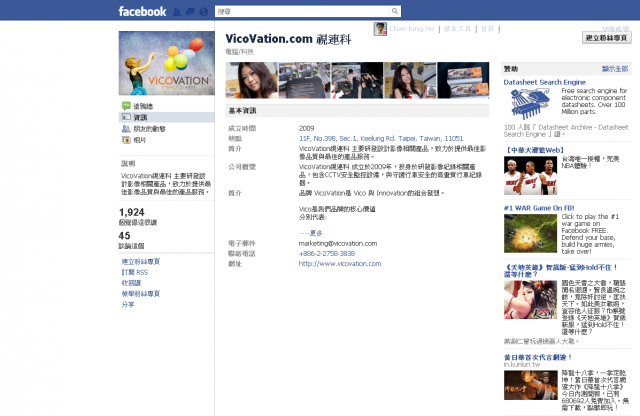Click the share link in sidebar
The height and width of the screenshot is (416, 640).
(x=128, y=305)
